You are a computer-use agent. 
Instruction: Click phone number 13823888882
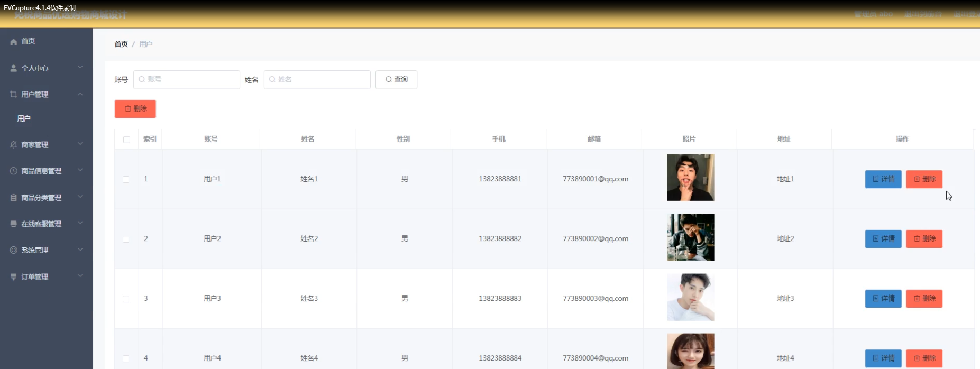[500, 239]
